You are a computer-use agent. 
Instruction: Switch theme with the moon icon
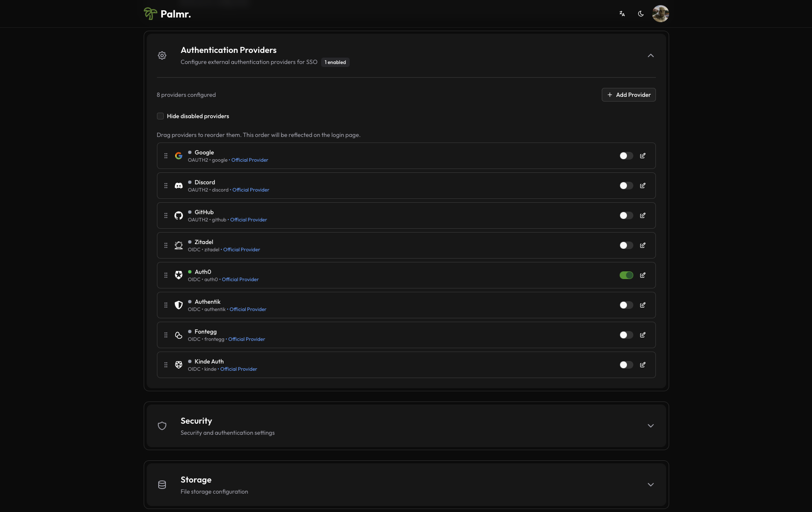pos(641,14)
